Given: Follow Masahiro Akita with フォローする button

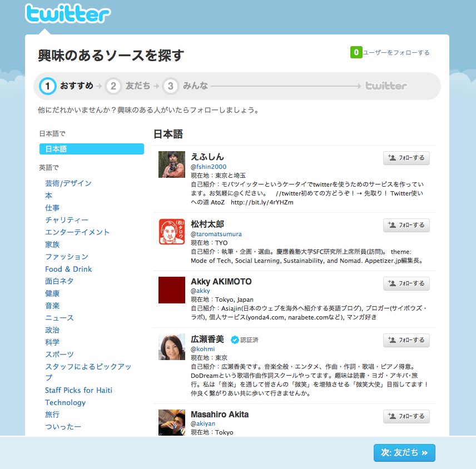Looking at the screenshot, I should pos(406,416).
